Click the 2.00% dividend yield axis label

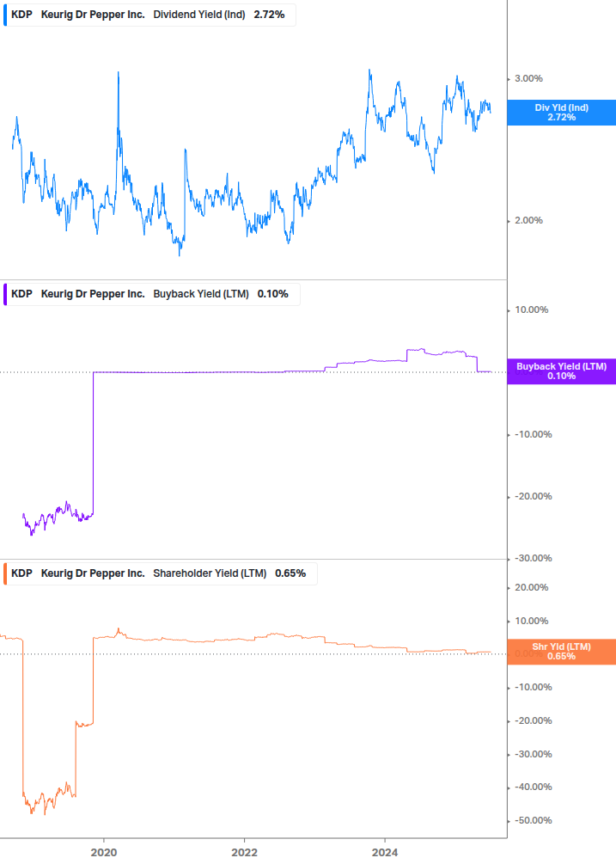[x=528, y=220]
